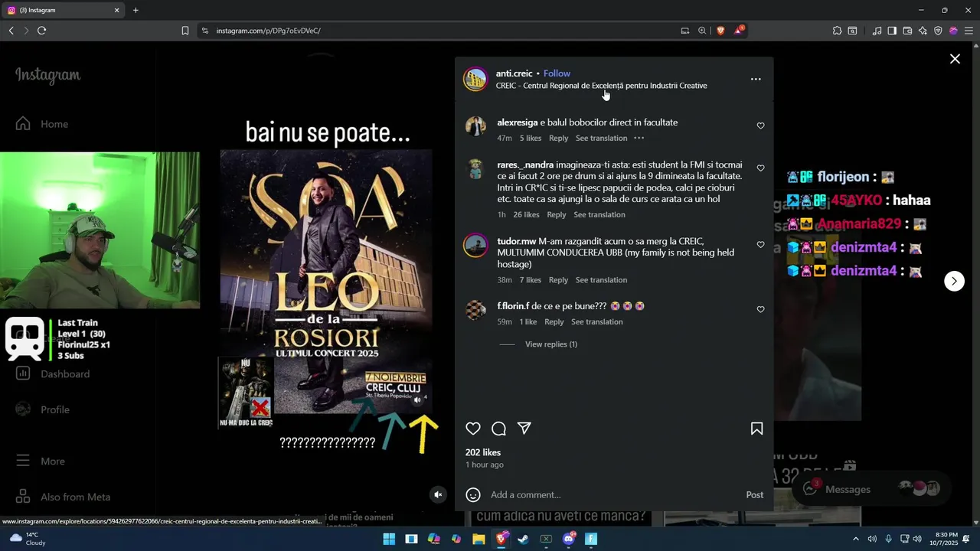Like the post with the heart icon
The width and height of the screenshot is (980, 551).
coord(473,429)
